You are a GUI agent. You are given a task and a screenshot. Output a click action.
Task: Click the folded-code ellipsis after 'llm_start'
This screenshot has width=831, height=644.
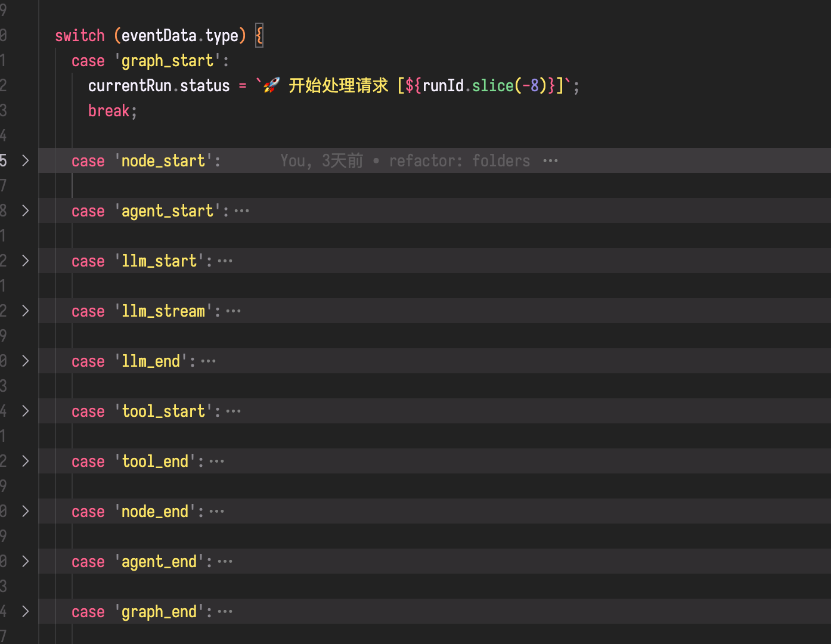tap(225, 261)
